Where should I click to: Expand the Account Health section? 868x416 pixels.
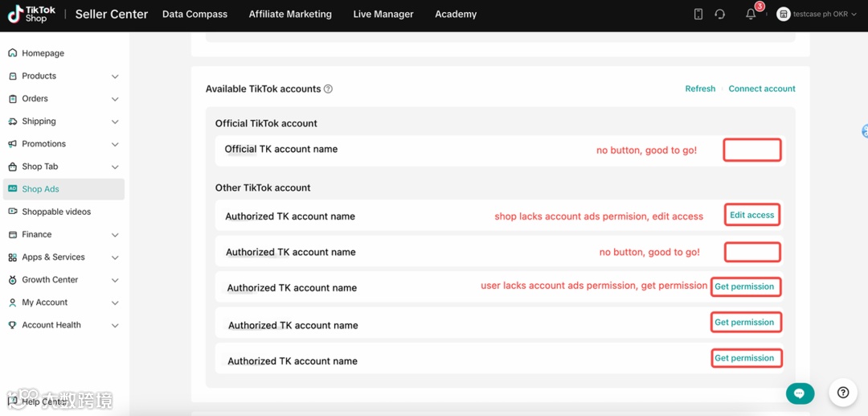point(115,326)
